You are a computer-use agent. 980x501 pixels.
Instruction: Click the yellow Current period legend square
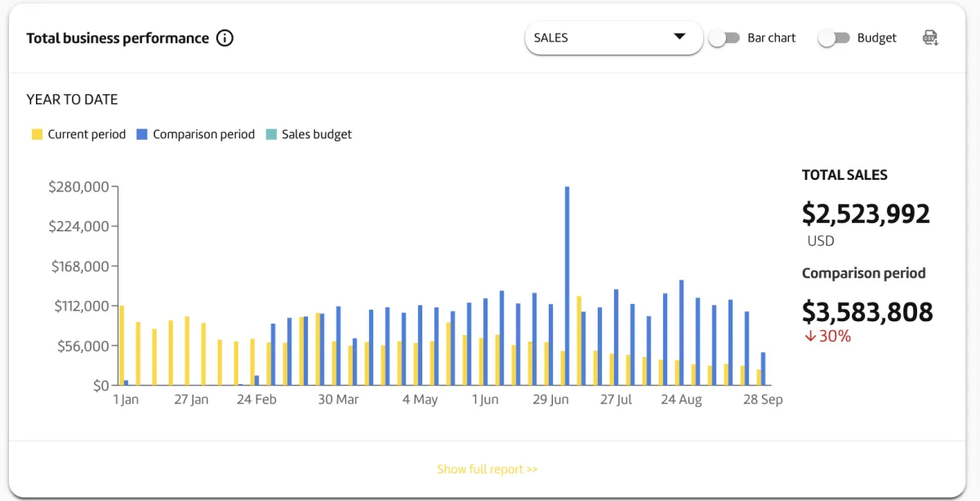(x=37, y=134)
